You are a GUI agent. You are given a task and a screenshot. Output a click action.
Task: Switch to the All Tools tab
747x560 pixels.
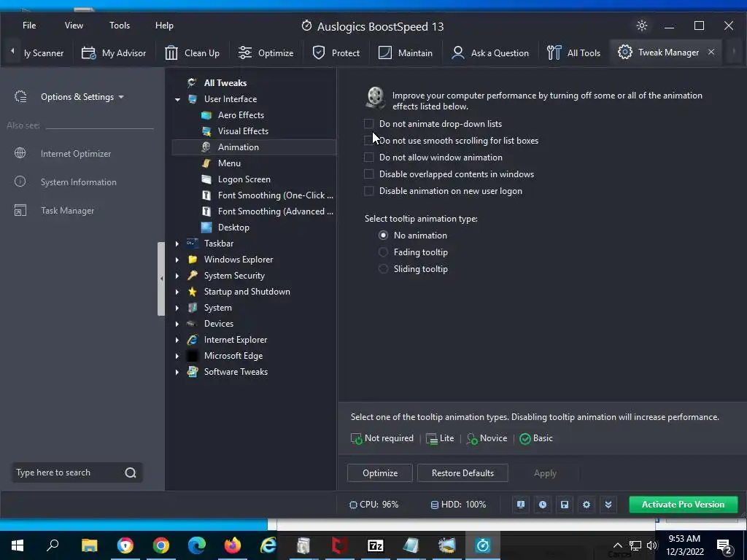pos(573,52)
